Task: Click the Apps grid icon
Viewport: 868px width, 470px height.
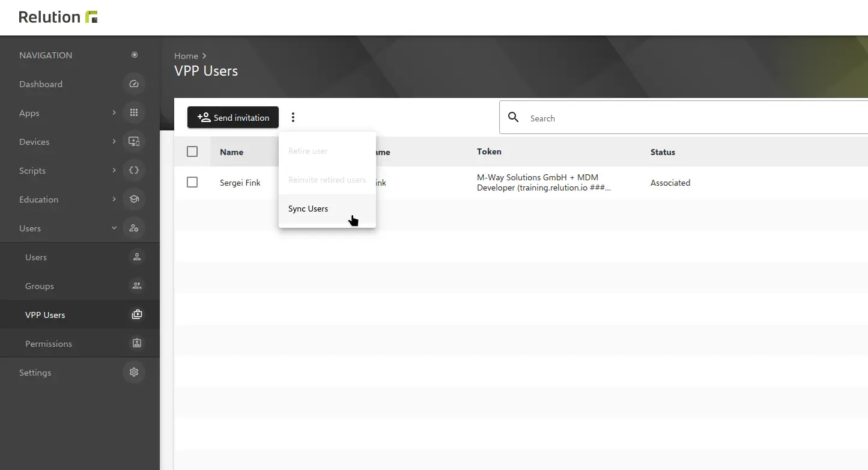Action: [134, 113]
